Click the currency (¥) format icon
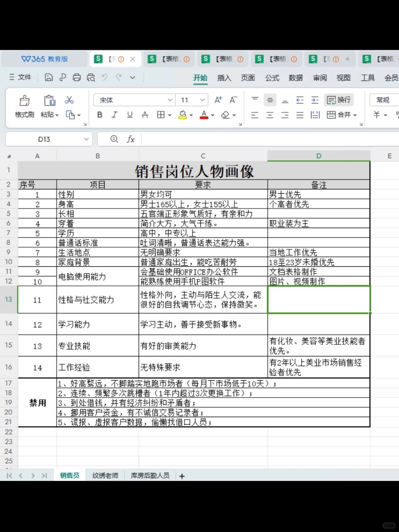The height and width of the screenshot is (532, 399). point(376,115)
